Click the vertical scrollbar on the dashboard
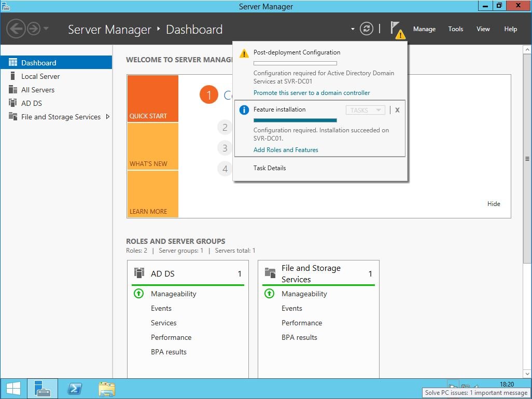 (x=527, y=159)
